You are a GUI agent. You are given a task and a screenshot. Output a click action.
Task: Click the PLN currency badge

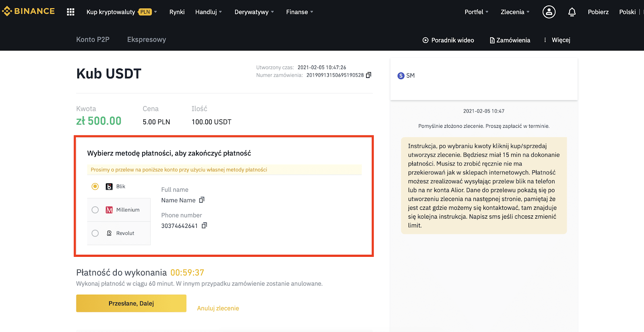pyautogui.click(x=145, y=12)
